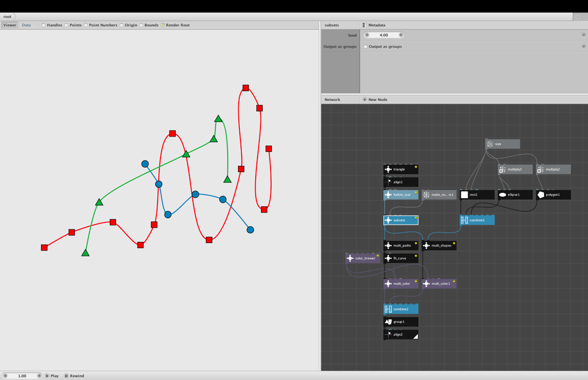Click the Metadata button
This screenshot has height=380, width=588.
coord(374,25)
